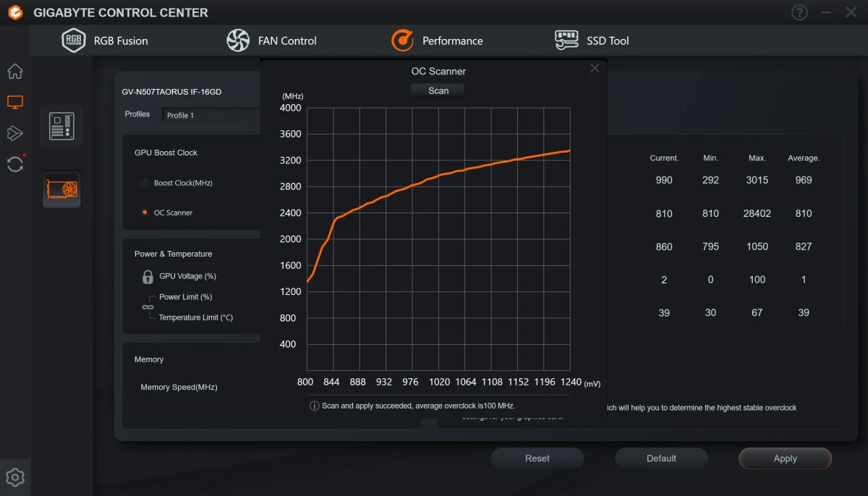868x496 pixels.
Task: Go to Home in the sidebar
Action: click(x=15, y=71)
